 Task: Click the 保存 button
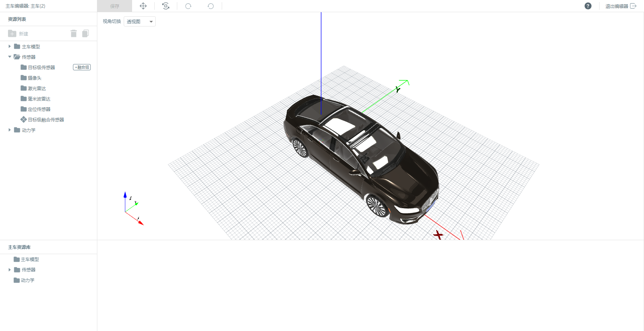coord(115,6)
